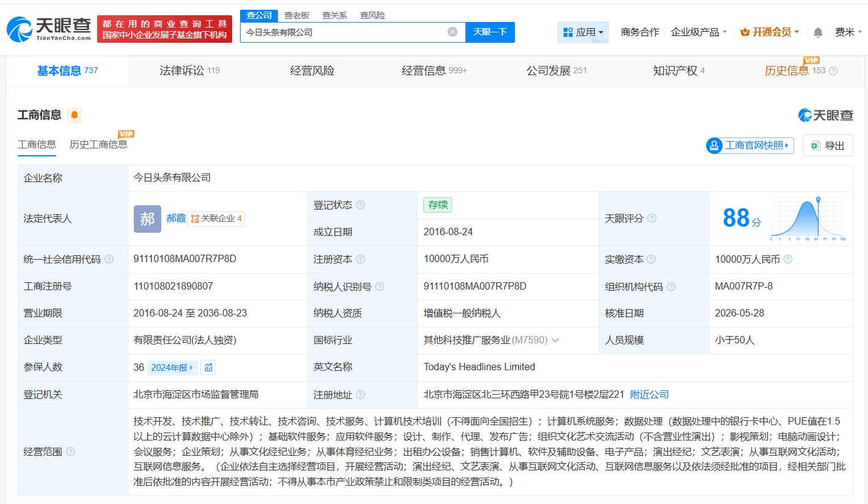This screenshot has height=504, width=868.
Task: Open the 工商信息 sub-tab
Action: point(37,145)
